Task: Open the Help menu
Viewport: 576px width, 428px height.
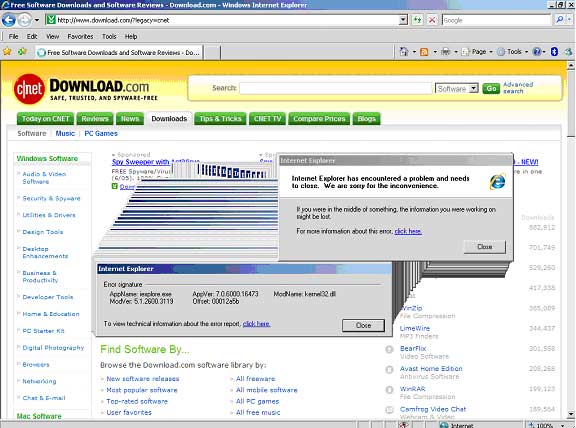Action: coord(131,36)
